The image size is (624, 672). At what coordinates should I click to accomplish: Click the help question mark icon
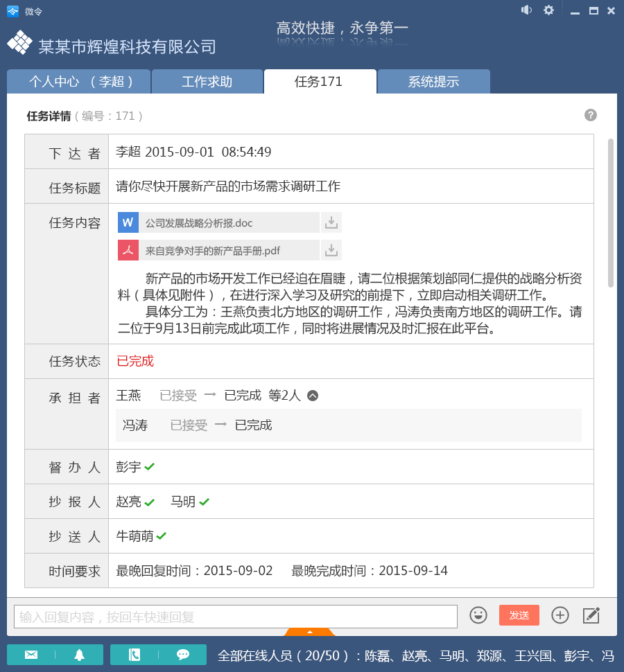(591, 115)
